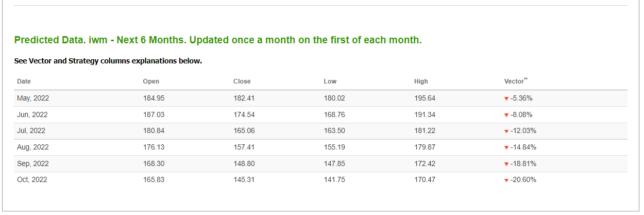Click the Vector and Strategy explanations note
This screenshot has width=644, height=215.
(108, 61)
